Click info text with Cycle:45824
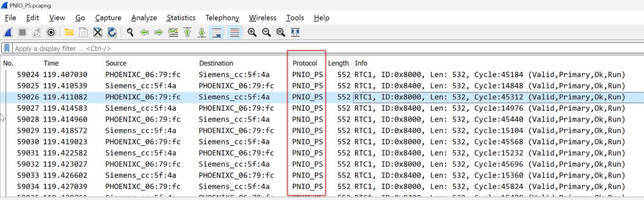 (489, 187)
